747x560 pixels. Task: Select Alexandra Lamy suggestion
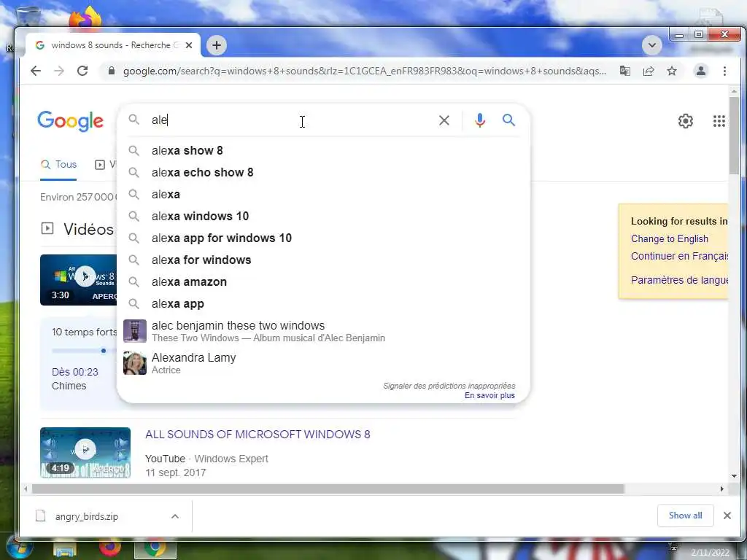323,363
